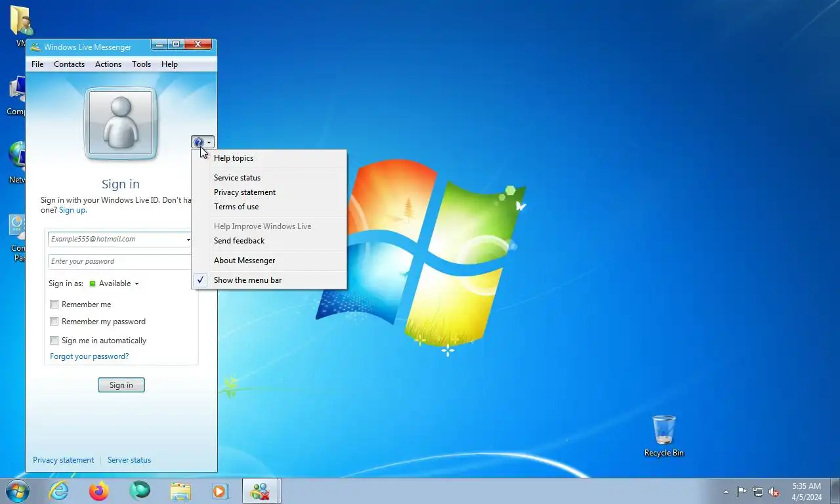Uncheck Show the menu bar option
The width and height of the screenshot is (840, 504).
tap(269, 280)
